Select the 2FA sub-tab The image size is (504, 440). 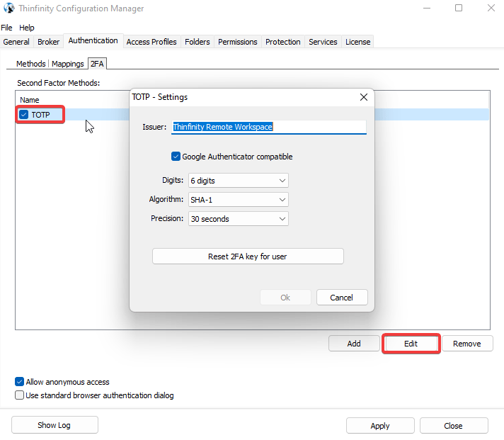click(97, 64)
